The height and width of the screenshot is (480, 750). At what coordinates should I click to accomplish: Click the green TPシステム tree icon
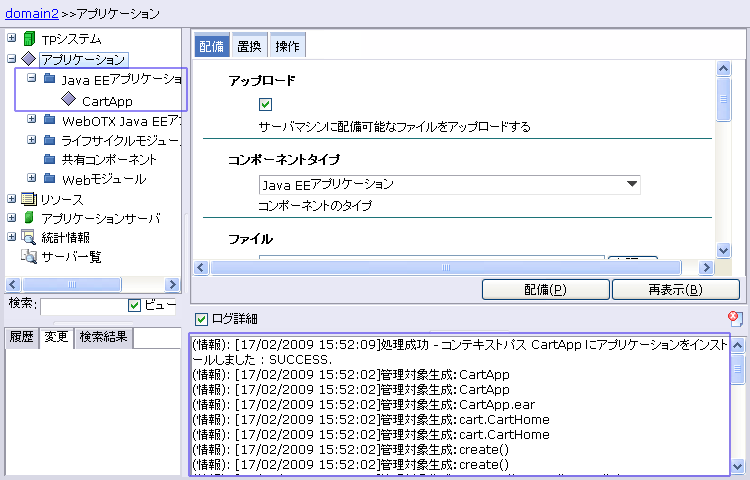click(x=28, y=39)
